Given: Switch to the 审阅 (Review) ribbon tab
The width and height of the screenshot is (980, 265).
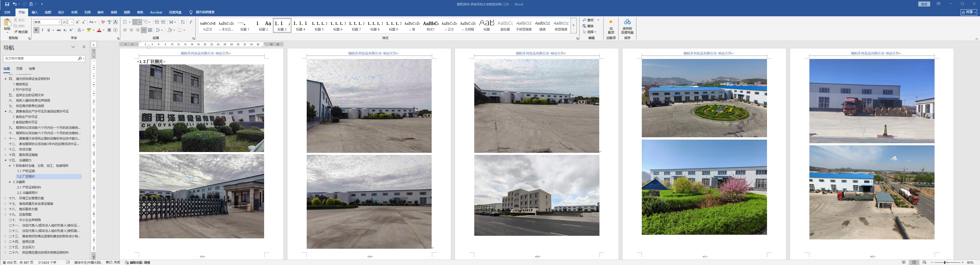Looking at the screenshot, I should pos(114,12).
